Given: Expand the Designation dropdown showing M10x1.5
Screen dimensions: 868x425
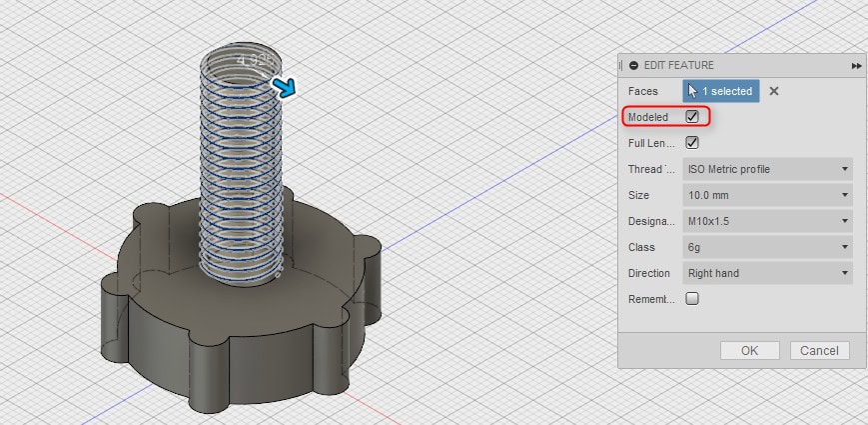Looking at the screenshot, I should [x=766, y=221].
